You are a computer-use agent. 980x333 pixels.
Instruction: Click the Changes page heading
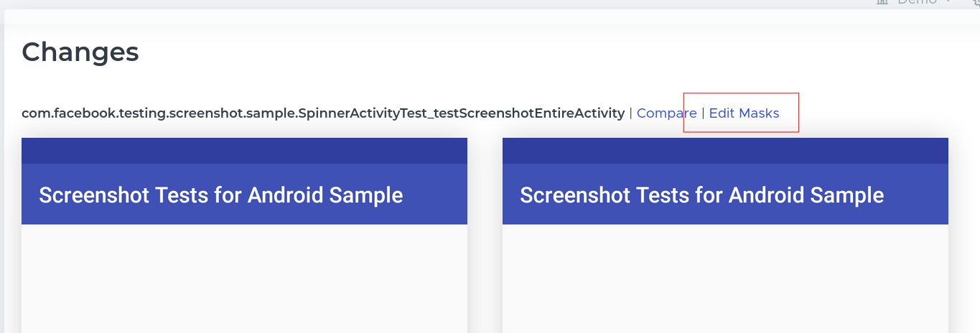point(80,52)
